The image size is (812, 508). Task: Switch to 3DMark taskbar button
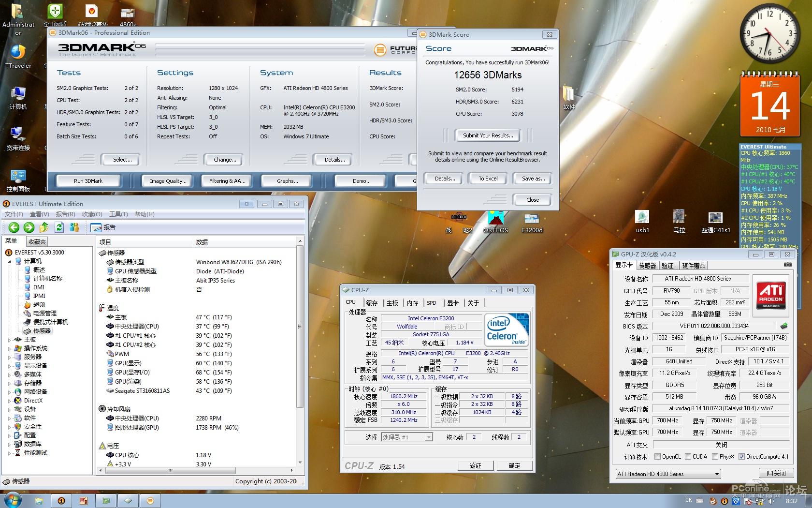[150, 501]
